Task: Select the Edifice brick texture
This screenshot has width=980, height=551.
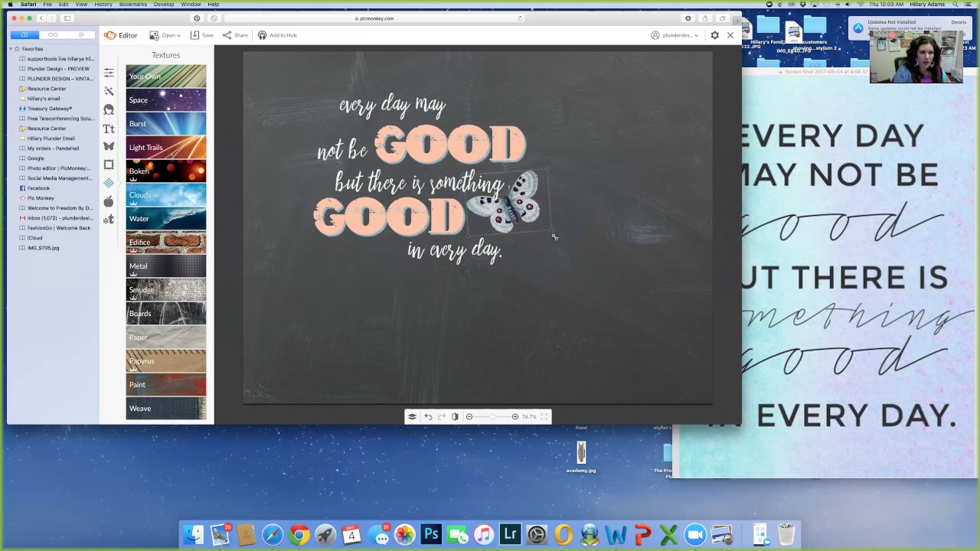Action: 166,242
